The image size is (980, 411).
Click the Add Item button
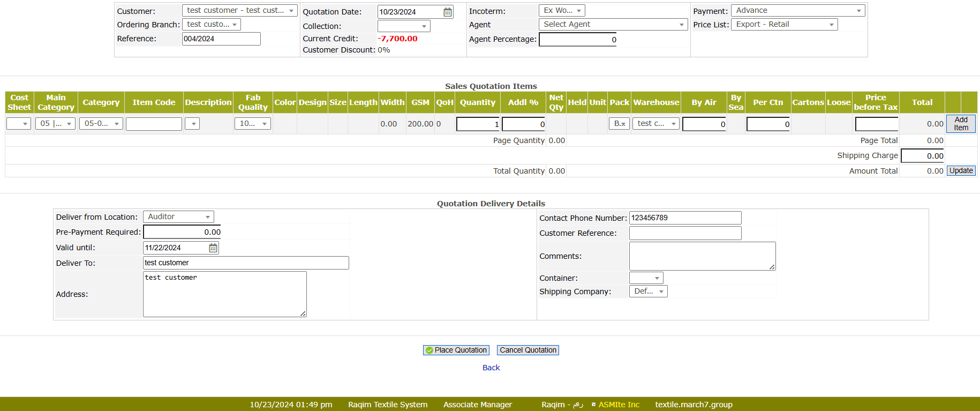click(x=961, y=124)
